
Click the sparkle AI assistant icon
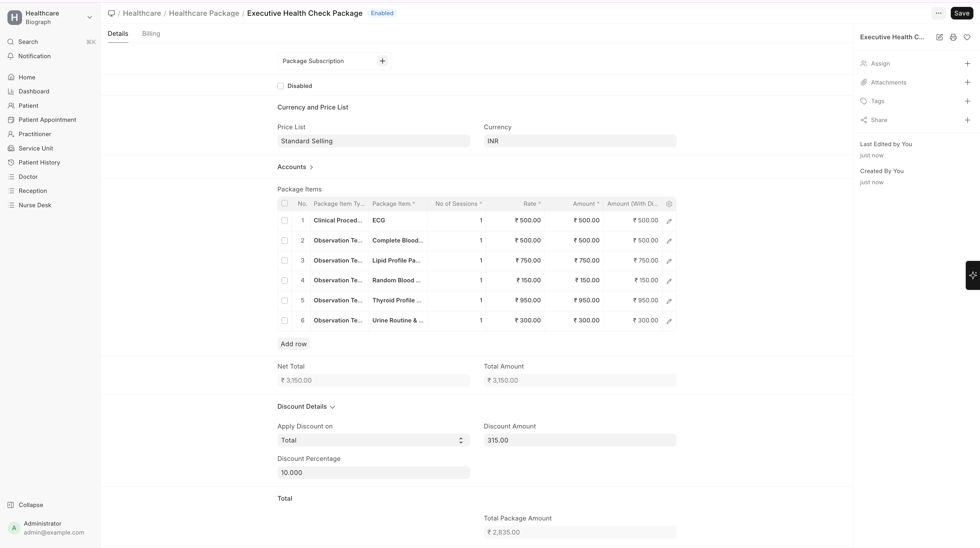tap(973, 275)
